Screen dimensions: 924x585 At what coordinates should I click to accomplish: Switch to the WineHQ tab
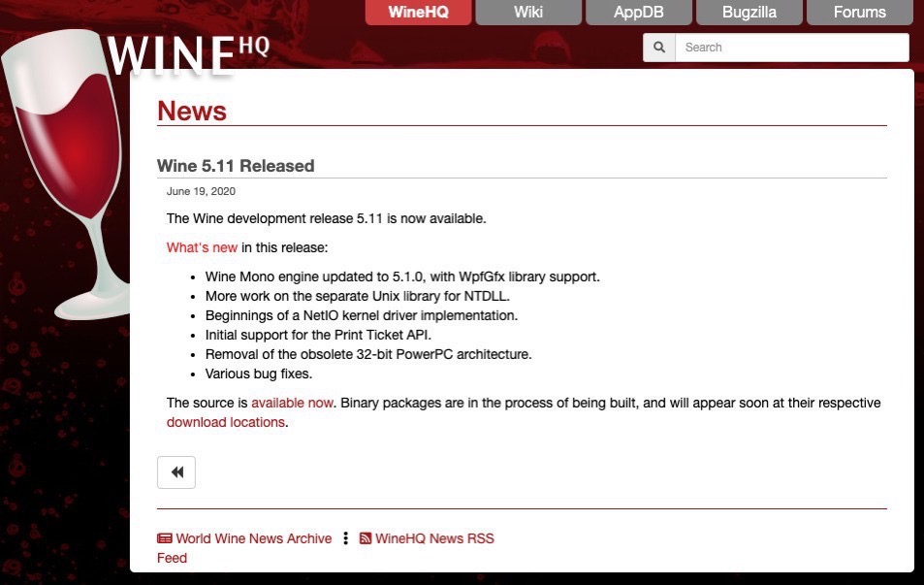419,13
